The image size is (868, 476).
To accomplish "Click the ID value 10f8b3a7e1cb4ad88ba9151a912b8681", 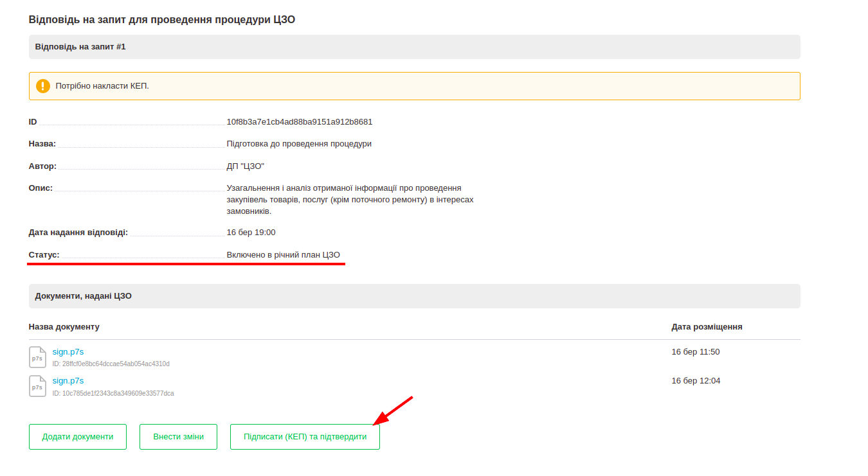I will [x=300, y=122].
